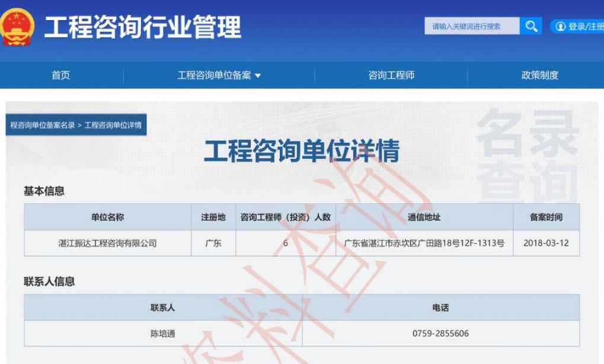The height and width of the screenshot is (364, 604).
Task: Go to the 首页 home tab
Action: pos(61,75)
